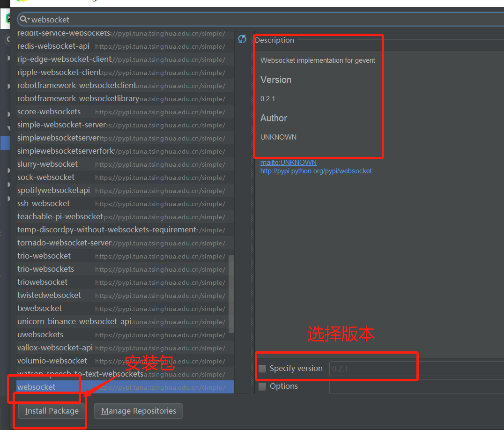
Task: Click the Manage Repositories button
Action: [x=138, y=411]
